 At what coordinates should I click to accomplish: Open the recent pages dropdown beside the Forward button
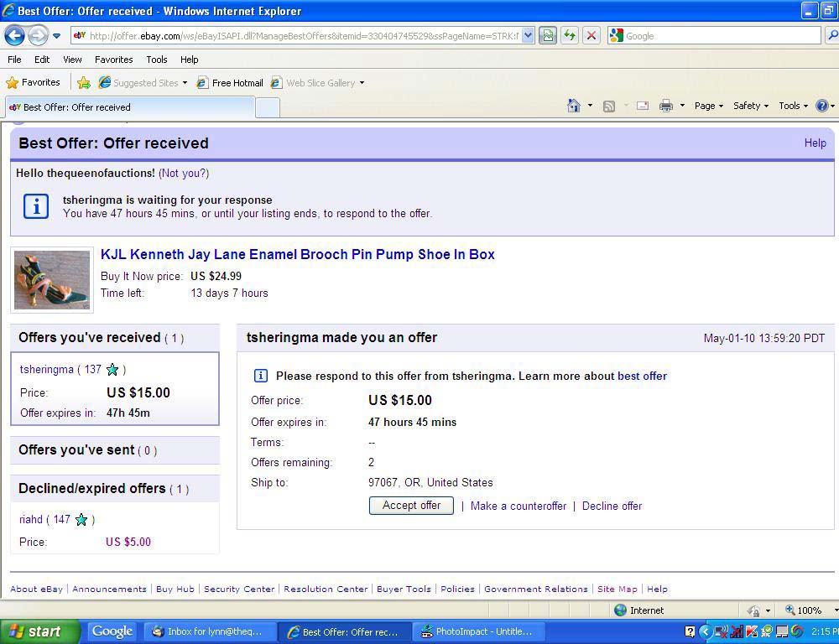[x=57, y=36]
